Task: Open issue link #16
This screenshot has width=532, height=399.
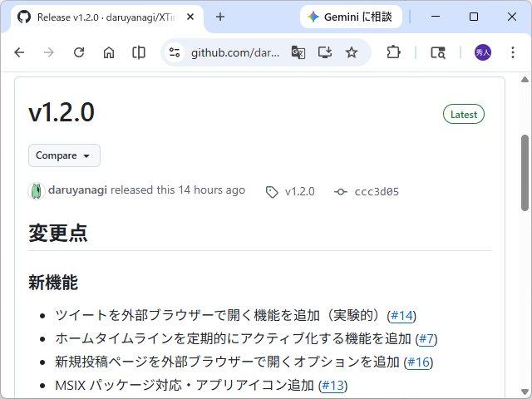Action: (x=418, y=362)
